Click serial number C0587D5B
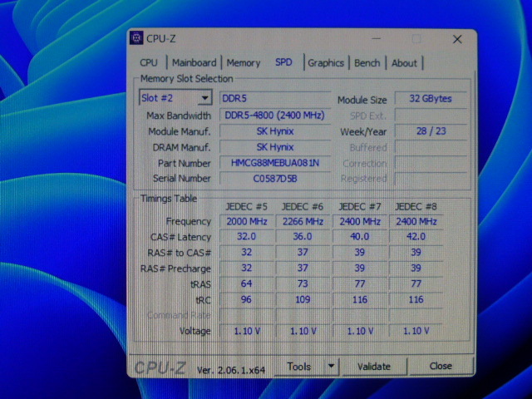532x399 pixels. pos(275,178)
